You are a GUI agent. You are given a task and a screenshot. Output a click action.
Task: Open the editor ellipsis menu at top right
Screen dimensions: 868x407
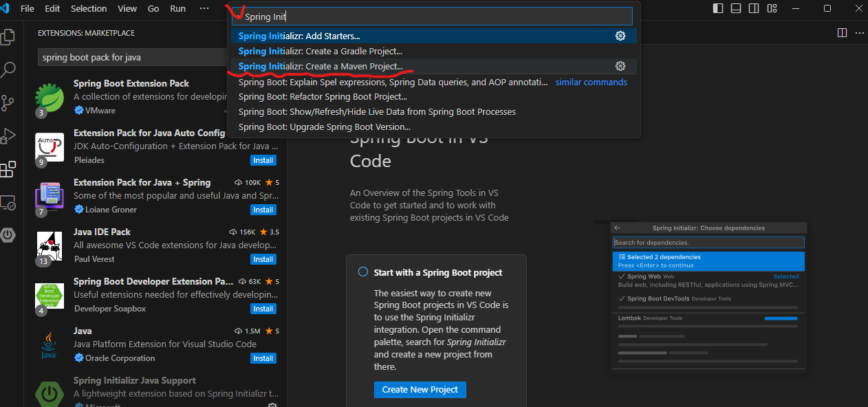[859, 32]
